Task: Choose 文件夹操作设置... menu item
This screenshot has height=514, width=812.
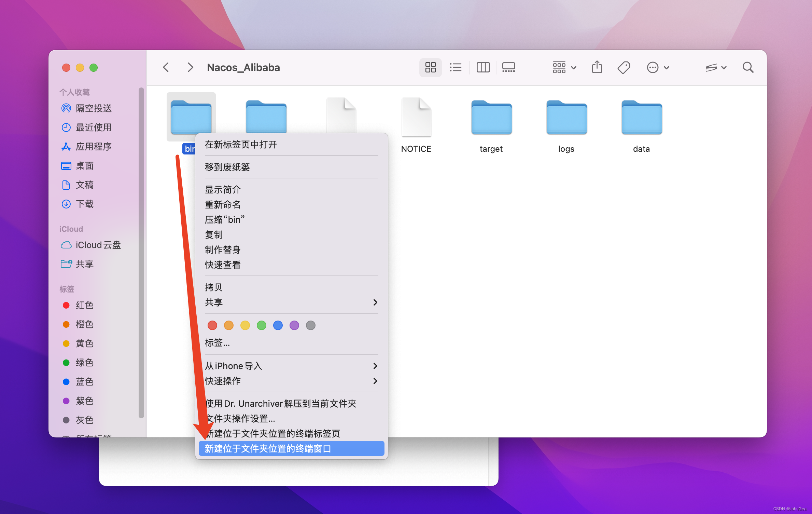Action: point(291,419)
